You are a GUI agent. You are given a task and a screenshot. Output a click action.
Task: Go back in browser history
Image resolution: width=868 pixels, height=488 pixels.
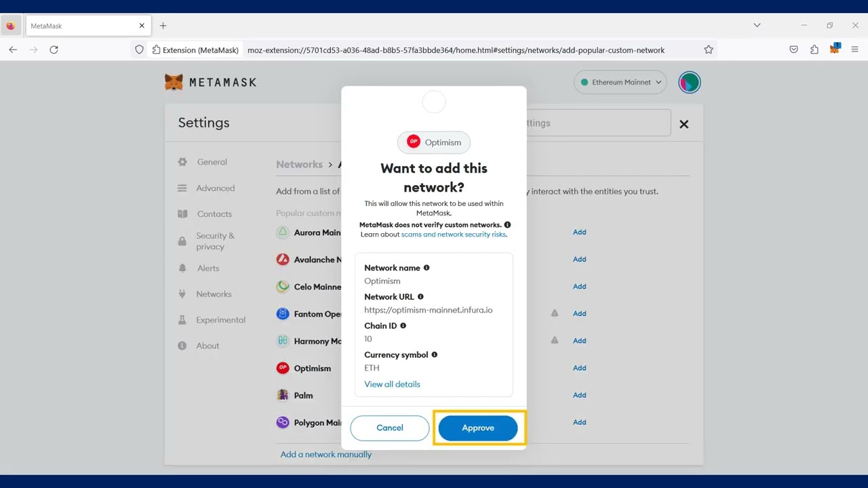point(13,49)
